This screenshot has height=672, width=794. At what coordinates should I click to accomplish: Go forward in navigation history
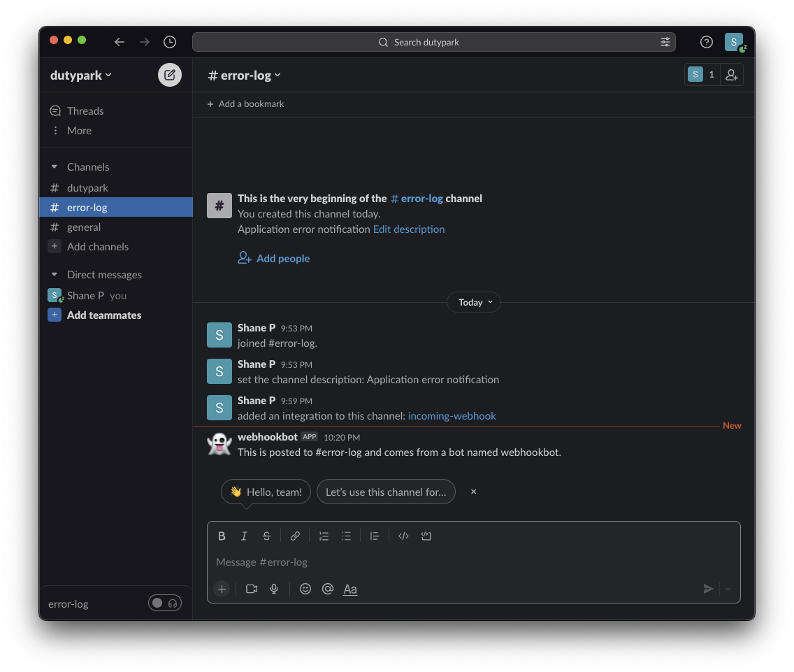[144, 42]
